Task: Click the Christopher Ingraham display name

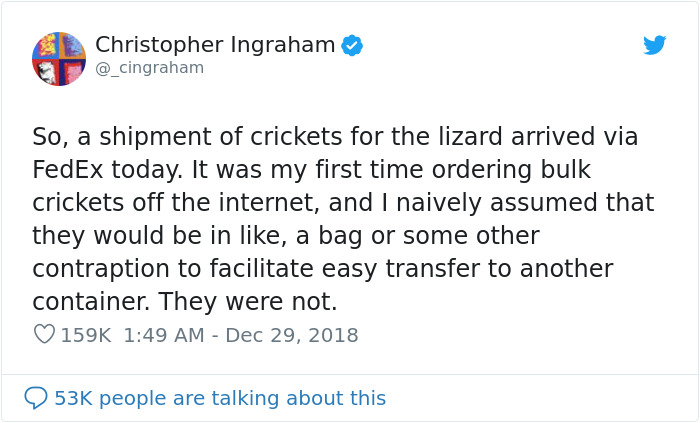Action: point(216,45)
